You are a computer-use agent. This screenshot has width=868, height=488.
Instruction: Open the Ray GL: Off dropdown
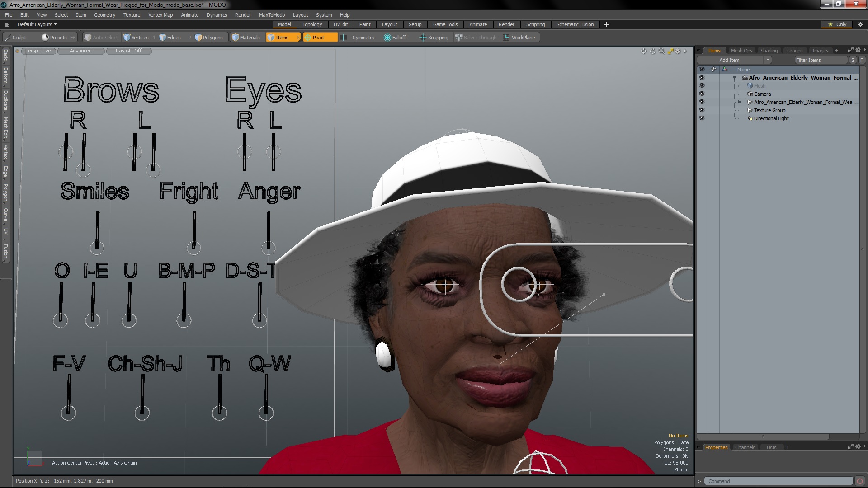(x=128, y=51)
